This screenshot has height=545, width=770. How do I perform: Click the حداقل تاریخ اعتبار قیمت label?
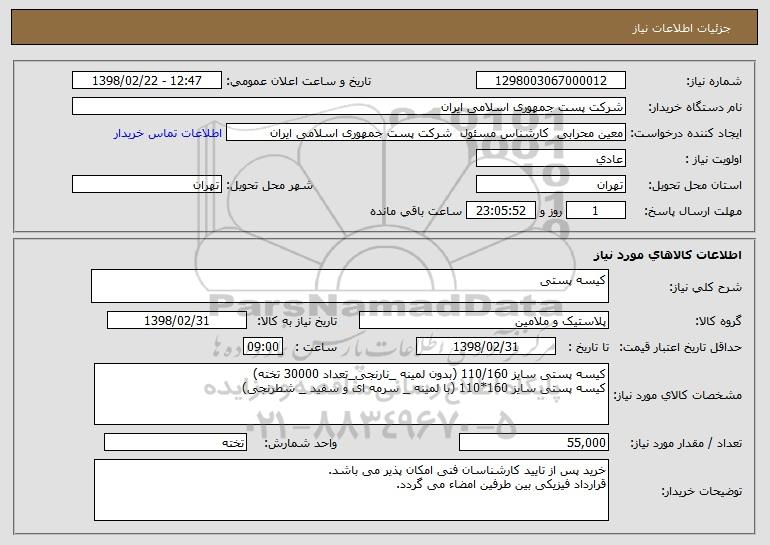click(680, 348)
